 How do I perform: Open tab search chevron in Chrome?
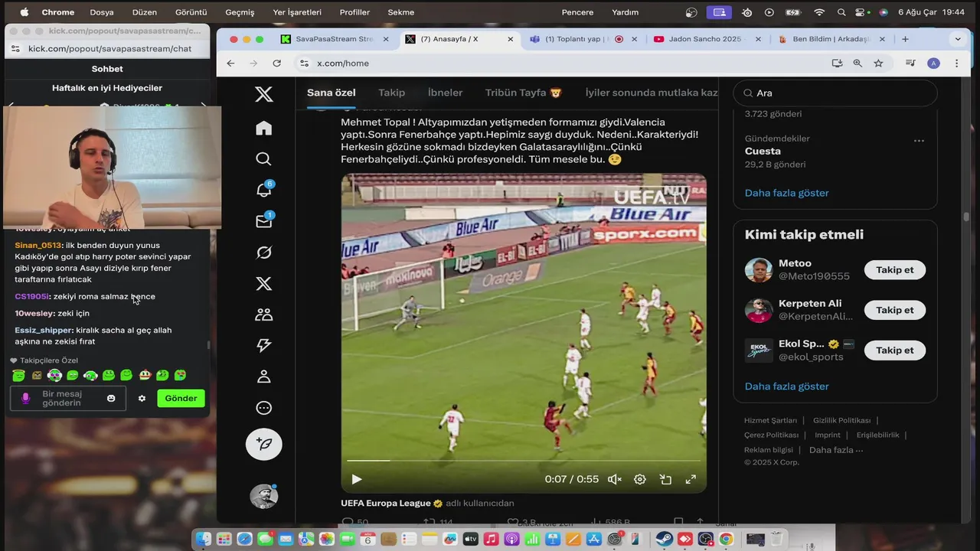click(958, 39)
